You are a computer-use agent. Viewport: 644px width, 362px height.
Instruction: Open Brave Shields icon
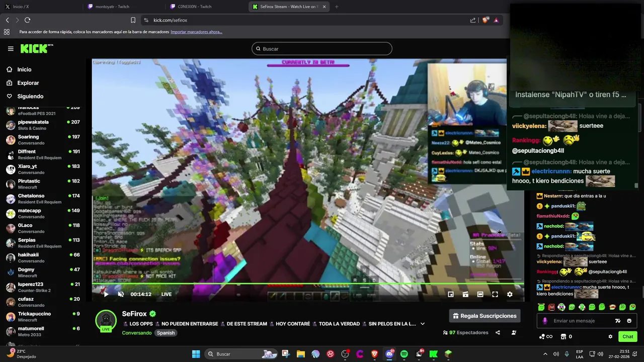pyautogui.click(x=485, y=20)
